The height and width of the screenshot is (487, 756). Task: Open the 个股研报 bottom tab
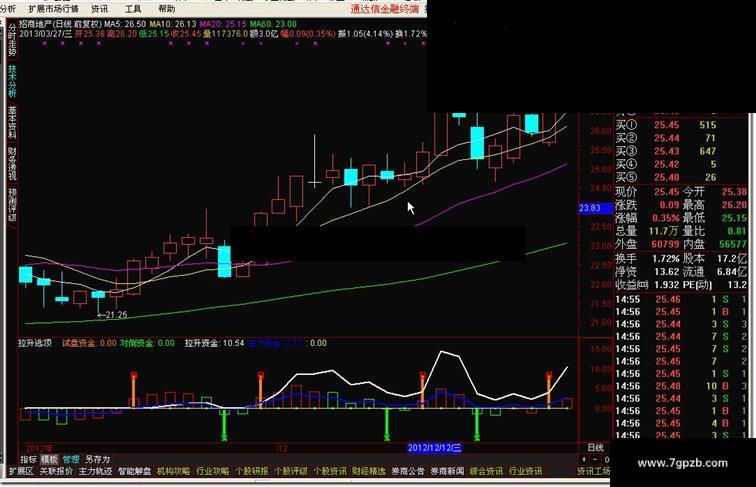click(x=252, y=471)
